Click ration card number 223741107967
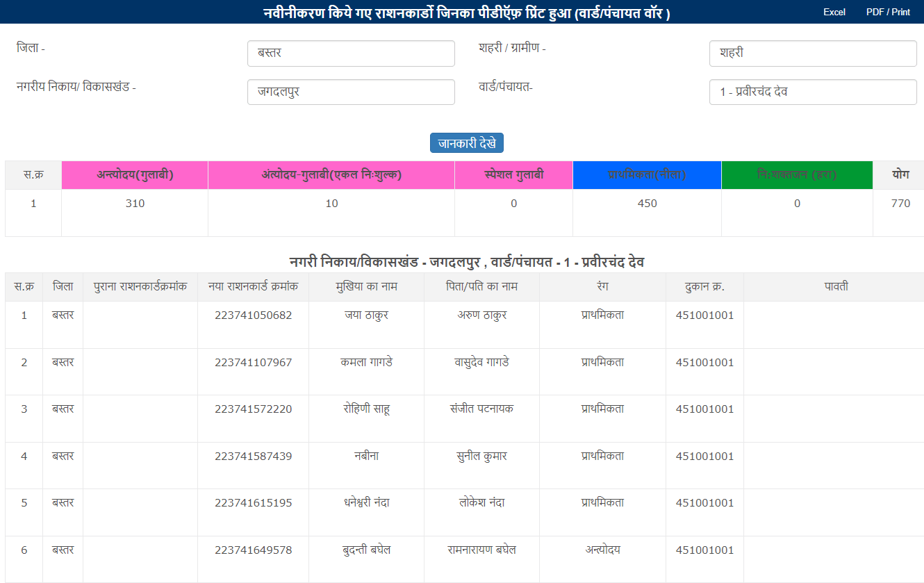 click(x=253, y=363)
